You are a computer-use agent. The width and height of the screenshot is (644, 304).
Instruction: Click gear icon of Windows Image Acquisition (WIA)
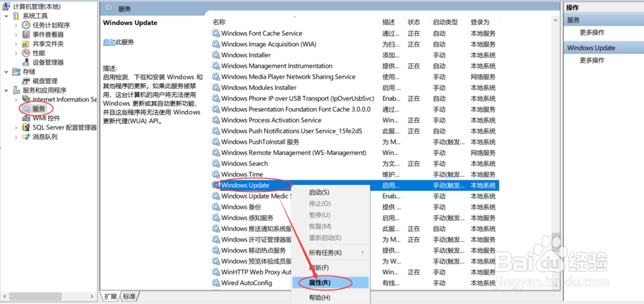(x=216, y=44)
